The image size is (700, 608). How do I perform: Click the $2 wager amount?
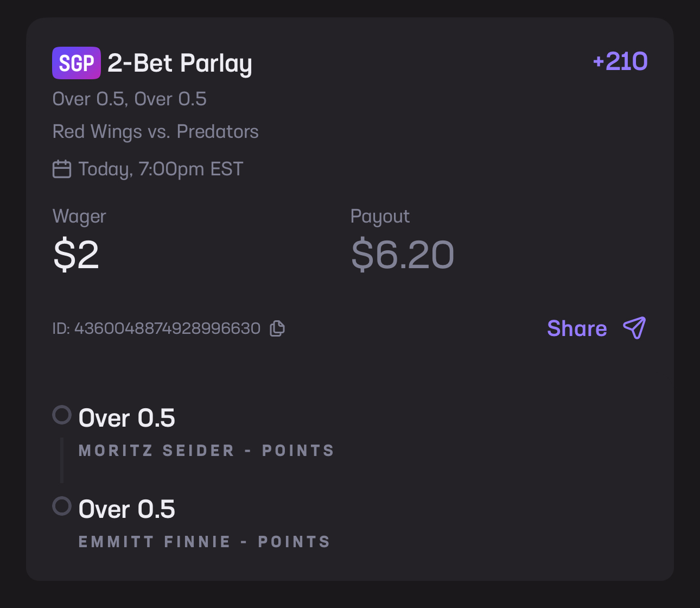pyautogui.click(x=76, y=255)
